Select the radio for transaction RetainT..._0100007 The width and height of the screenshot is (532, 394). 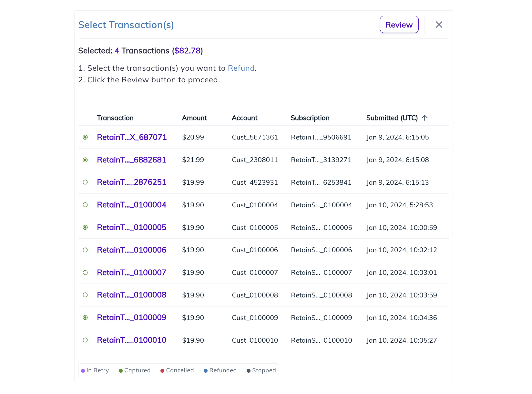point(85,273)
